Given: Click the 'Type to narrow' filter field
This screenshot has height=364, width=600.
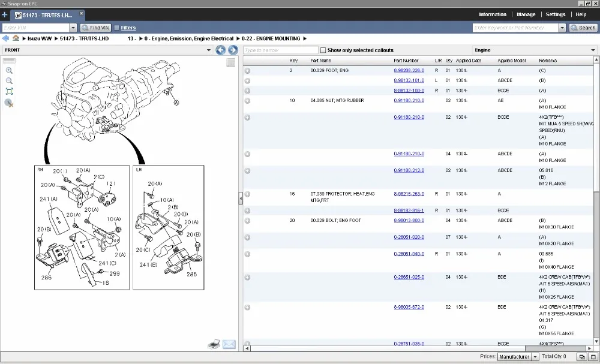Looking at the screenshot, I should coord(280,50).
